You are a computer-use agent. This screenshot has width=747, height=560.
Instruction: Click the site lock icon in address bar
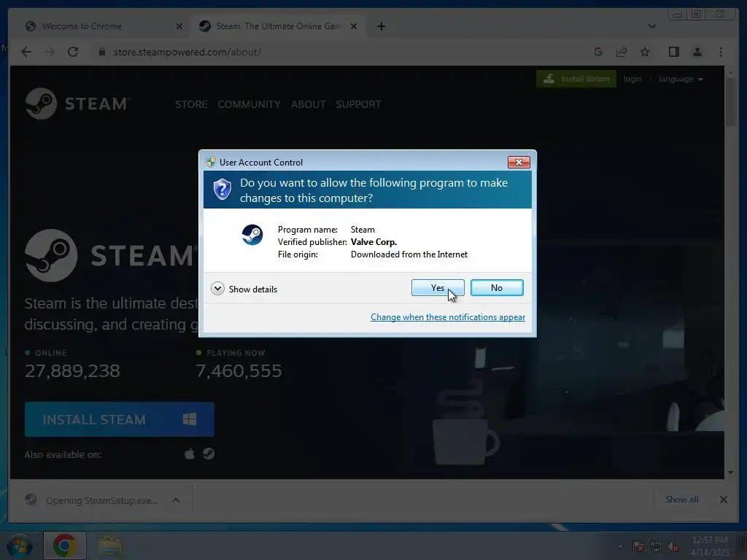pyautogui.click(x=101, y=52)
